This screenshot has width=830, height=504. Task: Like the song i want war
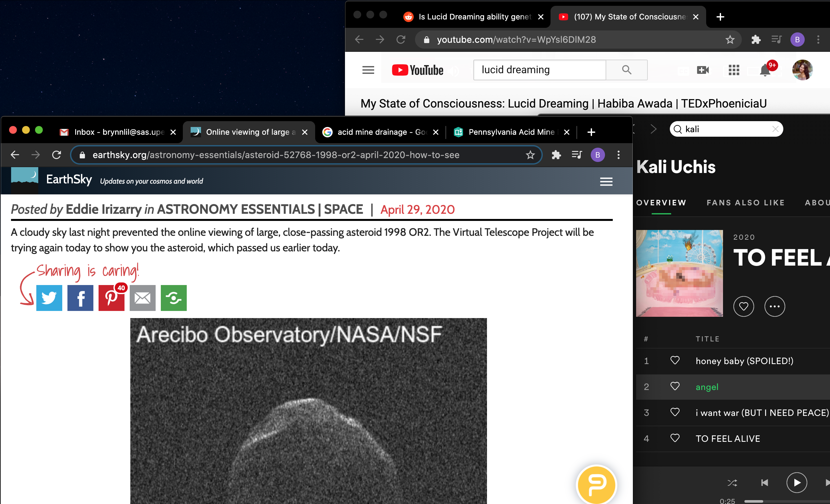click(675, 412)
